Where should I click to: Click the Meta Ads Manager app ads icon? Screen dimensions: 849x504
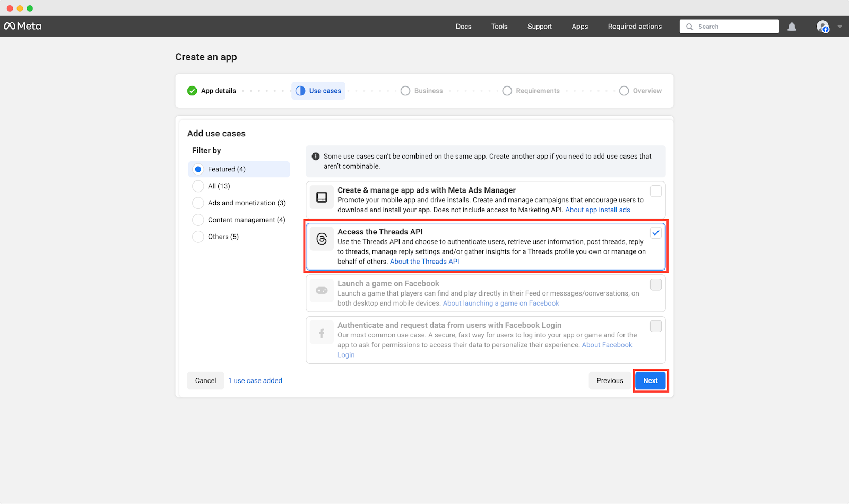tap(322, 196)
